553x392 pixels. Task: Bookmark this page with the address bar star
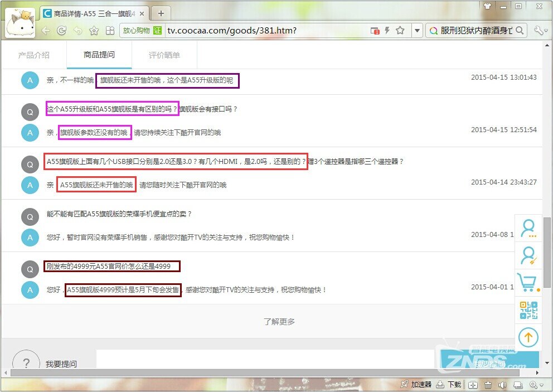coord(400,30)
